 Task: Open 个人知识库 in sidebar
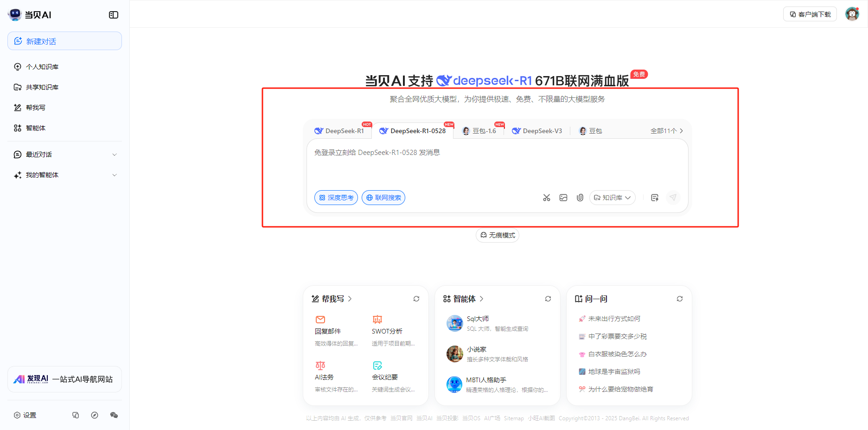point(64,67)
